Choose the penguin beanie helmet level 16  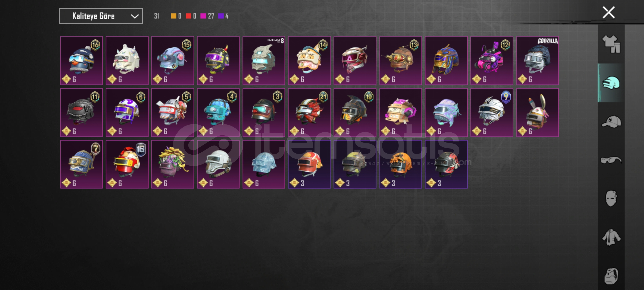coord(81,60)
